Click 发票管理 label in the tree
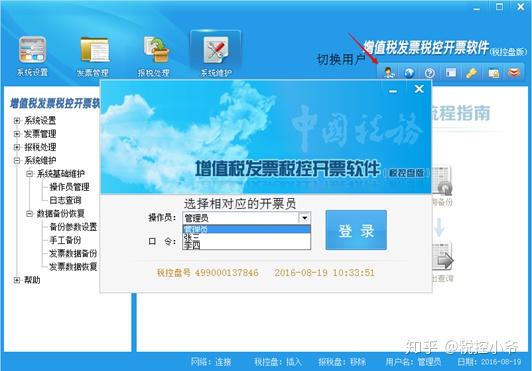This screenshot has width=532, height=371. (x=40, y=134)
